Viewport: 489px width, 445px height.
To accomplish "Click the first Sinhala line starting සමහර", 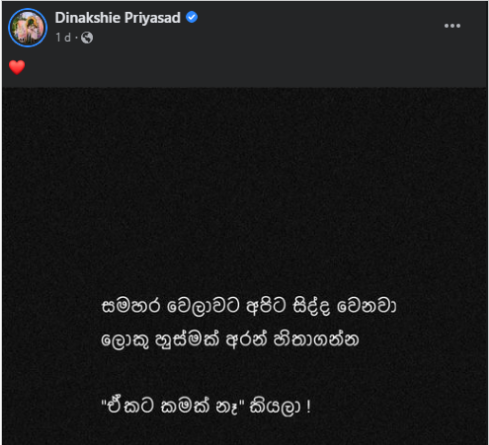I will (249, 307).
